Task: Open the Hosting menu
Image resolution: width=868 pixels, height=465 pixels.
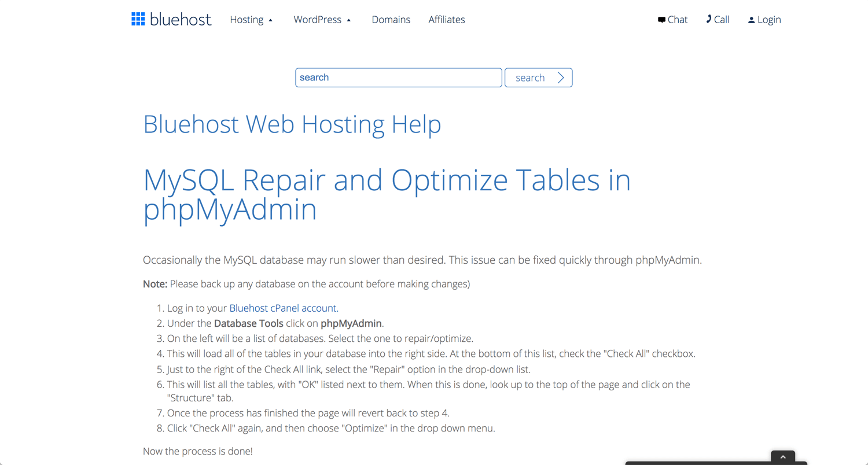Action: [247, 20]
